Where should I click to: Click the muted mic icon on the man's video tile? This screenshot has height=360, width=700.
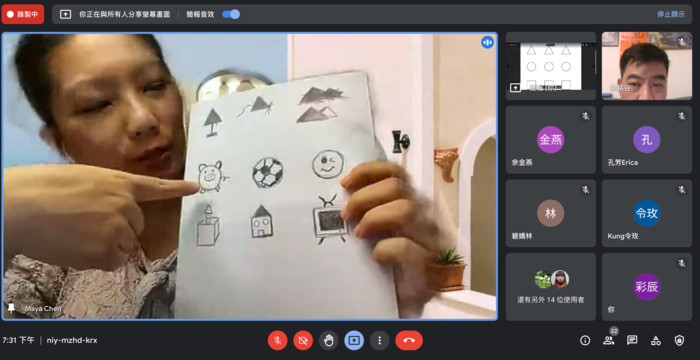click(x=681, y=42)
